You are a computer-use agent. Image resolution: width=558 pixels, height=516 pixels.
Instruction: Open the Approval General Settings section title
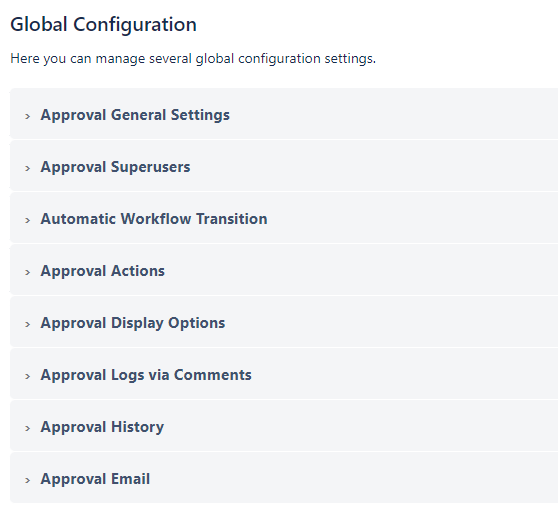click(135, 115)
